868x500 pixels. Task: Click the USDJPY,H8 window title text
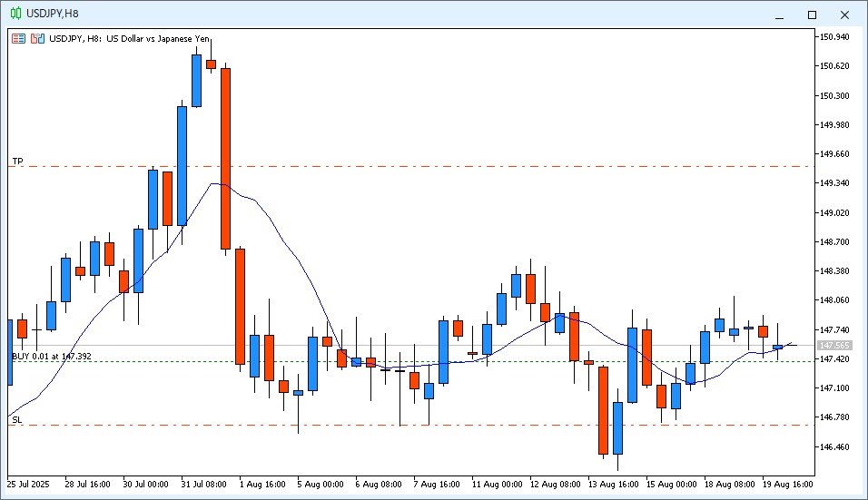point(53,14)
